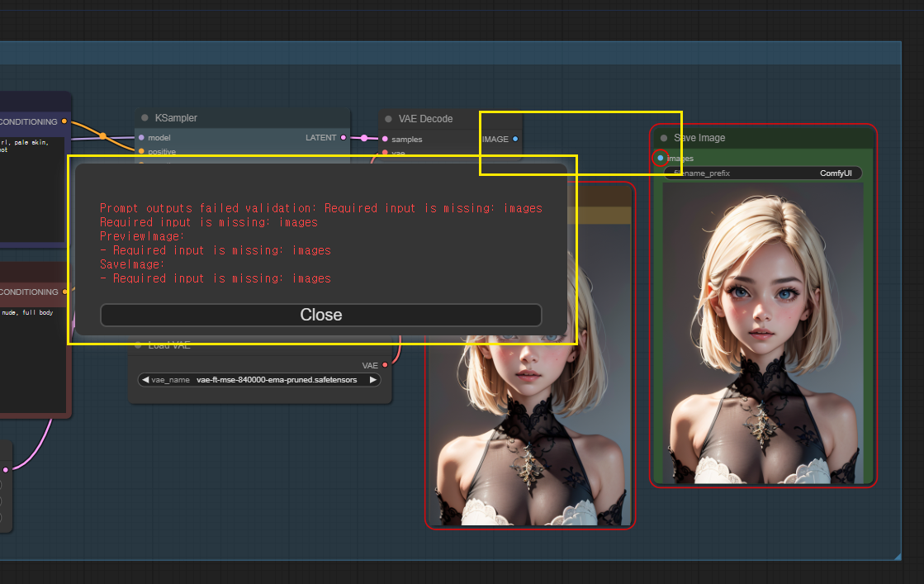Screen dimensions: 924x584
Task: Click the reroute dot on the orange link
Action: 103,136
